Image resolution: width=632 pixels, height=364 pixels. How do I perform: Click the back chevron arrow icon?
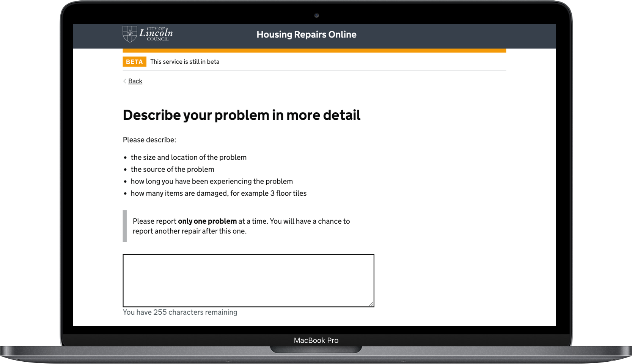124,81
